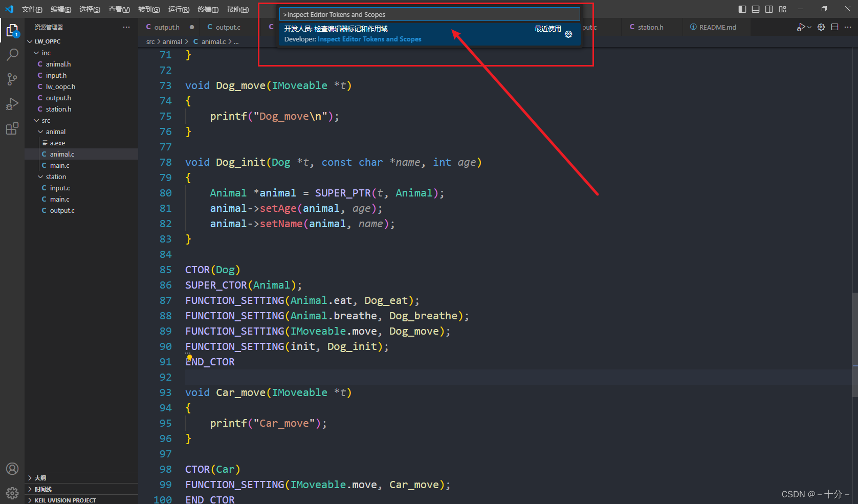The image size is (858, 504).
Task: Open input.c in explorer
Action: pyautogui.click(x=82, y=188)
